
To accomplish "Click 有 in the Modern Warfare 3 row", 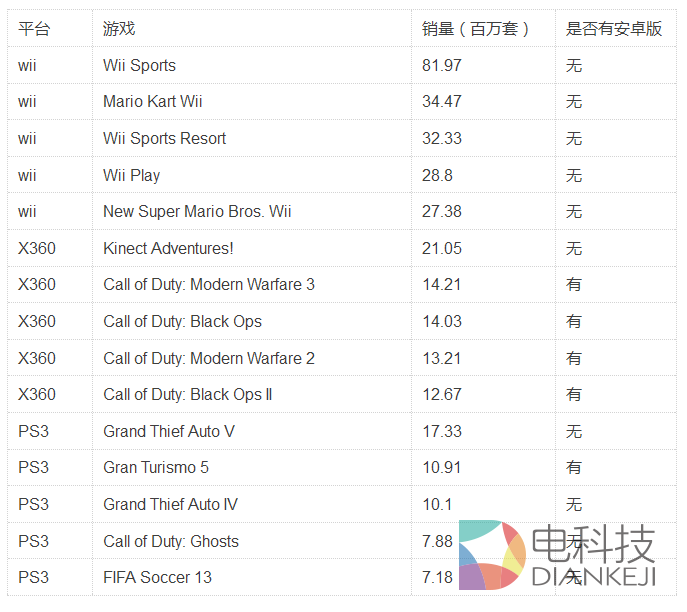I will 574,285.
